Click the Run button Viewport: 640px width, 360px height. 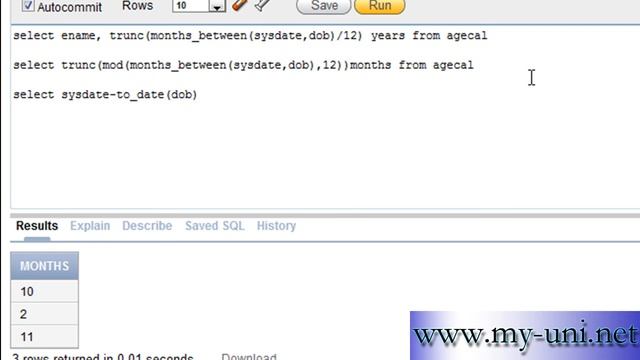click(380, 6)
